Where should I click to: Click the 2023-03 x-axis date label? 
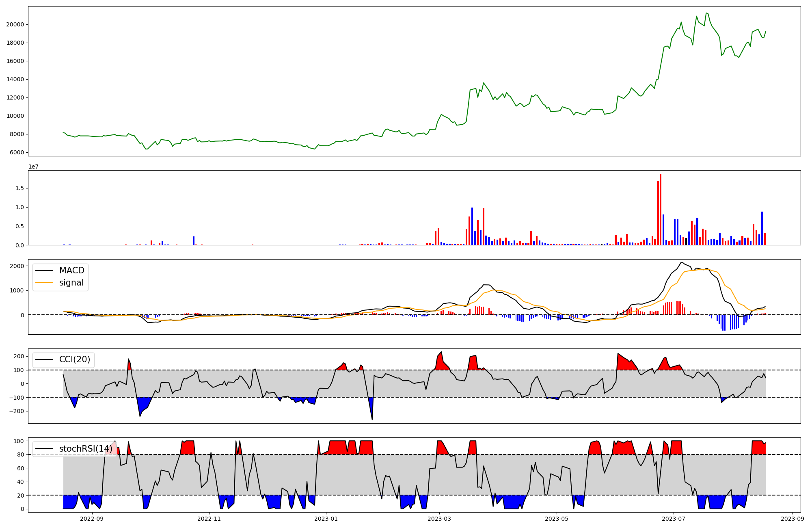439,519
